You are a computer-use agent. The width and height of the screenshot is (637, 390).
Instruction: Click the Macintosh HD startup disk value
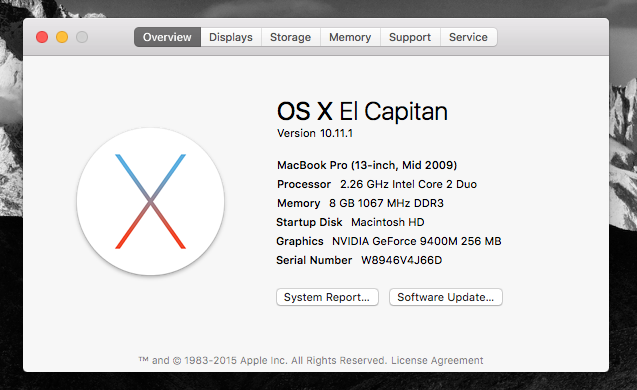(388, 222)
